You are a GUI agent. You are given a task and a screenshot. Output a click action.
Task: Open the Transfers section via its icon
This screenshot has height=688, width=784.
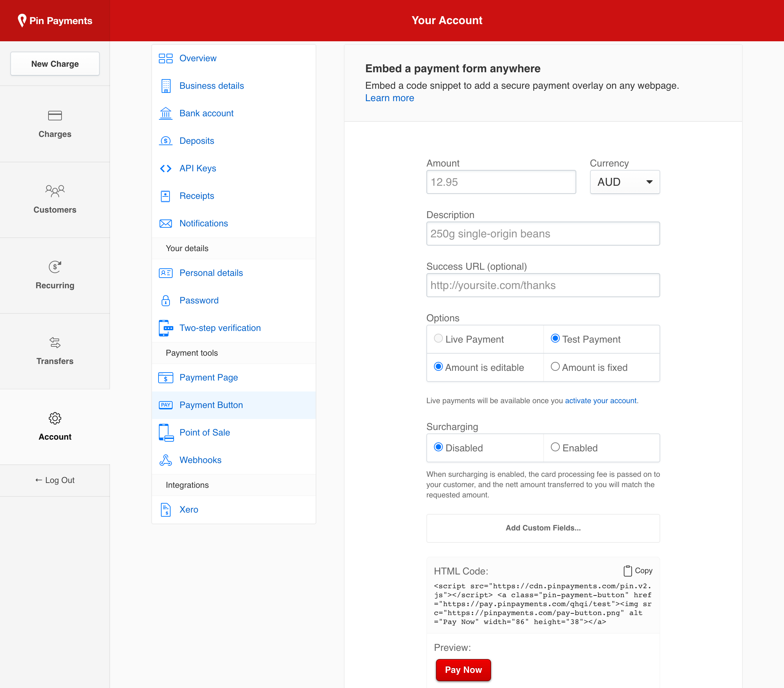[x=55, y=343]
